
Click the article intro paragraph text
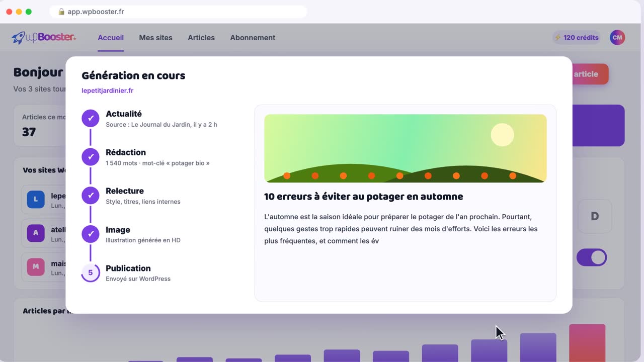(x=401, y=229)
